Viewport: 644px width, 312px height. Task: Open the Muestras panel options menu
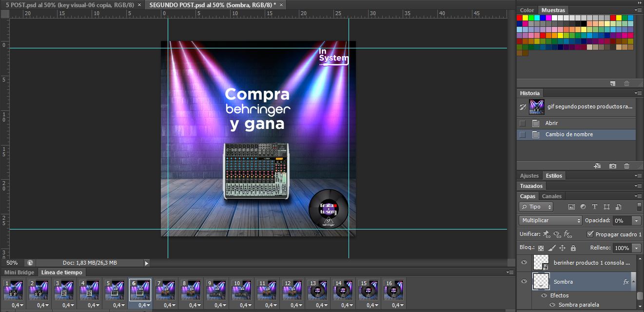pos(638,10)
